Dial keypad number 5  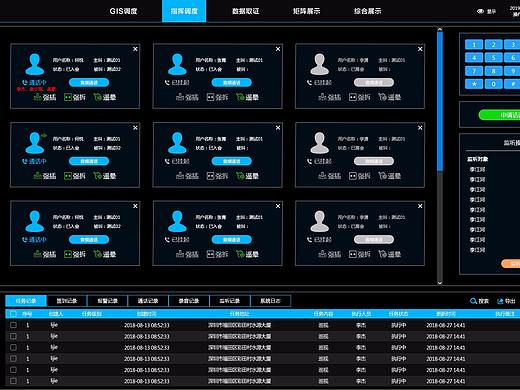coord(493,58)
